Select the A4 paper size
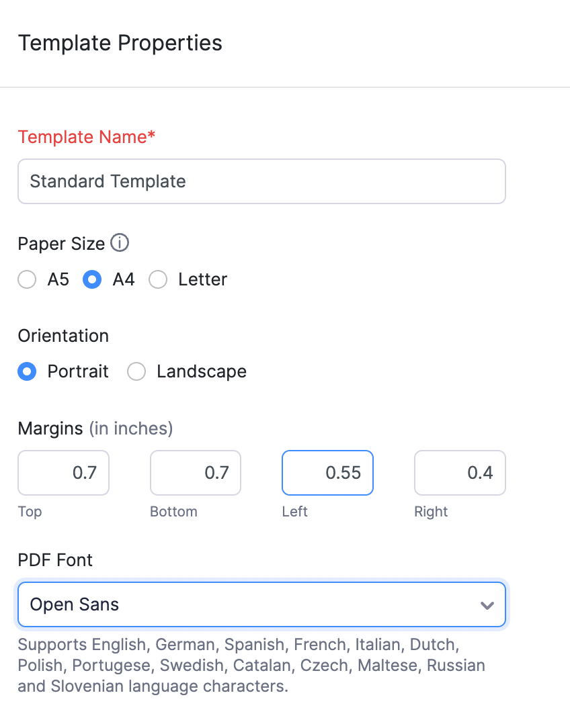The height and width of the screenshot is (728, 570). click(x=92, y=279)
